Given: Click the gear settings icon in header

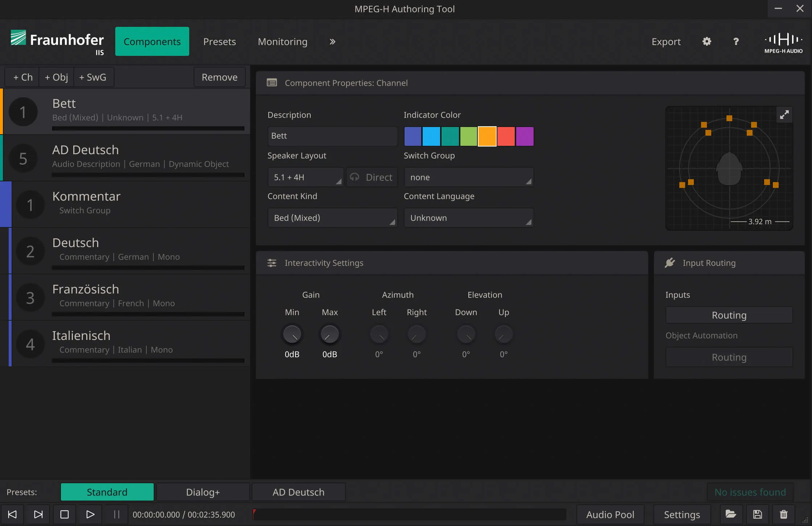Looking at the screenshot, I should tap(707, 41).
